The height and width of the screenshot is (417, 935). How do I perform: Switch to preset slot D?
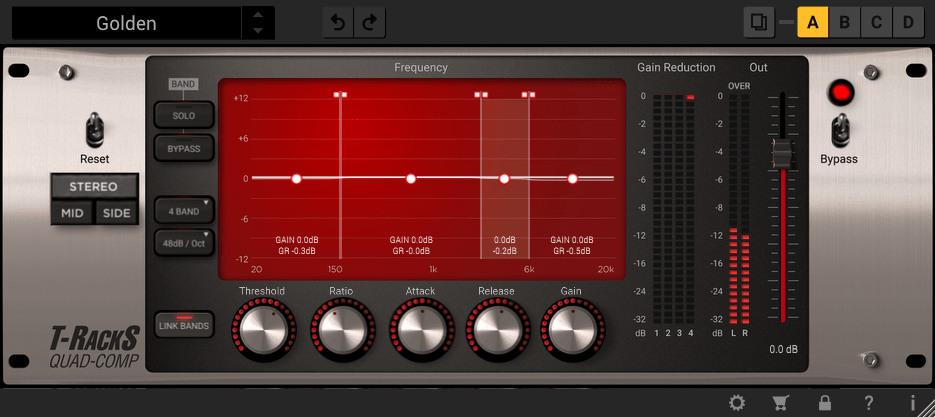[x=908, y=22]
